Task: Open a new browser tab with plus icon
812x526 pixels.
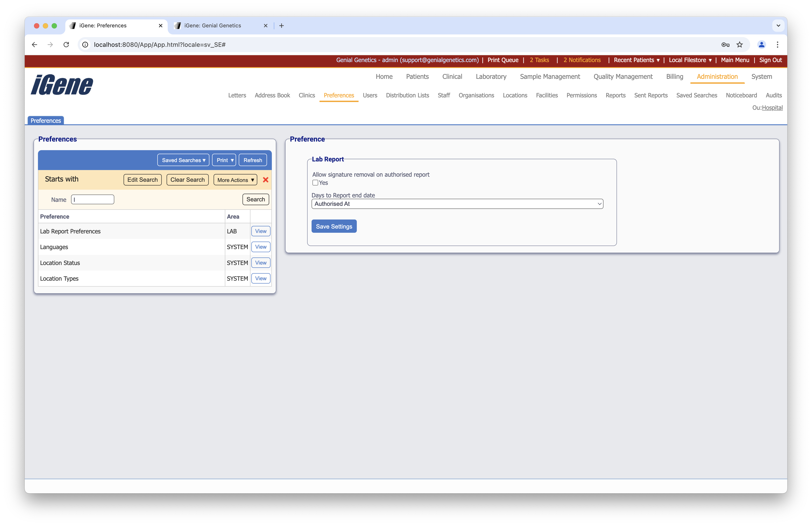Action: point(282,26)
